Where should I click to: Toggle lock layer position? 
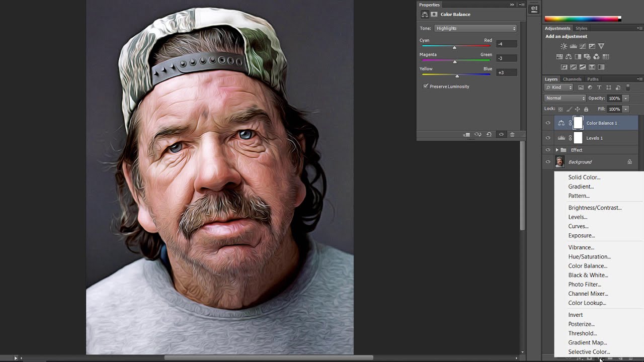[578, 109]
